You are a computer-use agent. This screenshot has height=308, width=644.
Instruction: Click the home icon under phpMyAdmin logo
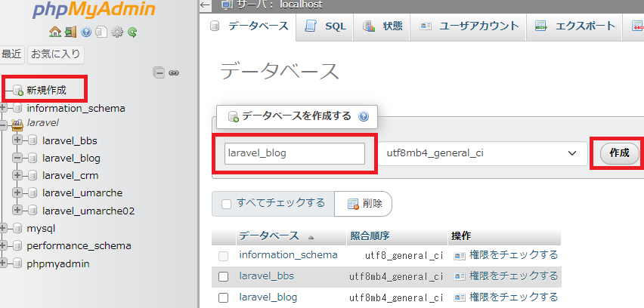point(54,32)
